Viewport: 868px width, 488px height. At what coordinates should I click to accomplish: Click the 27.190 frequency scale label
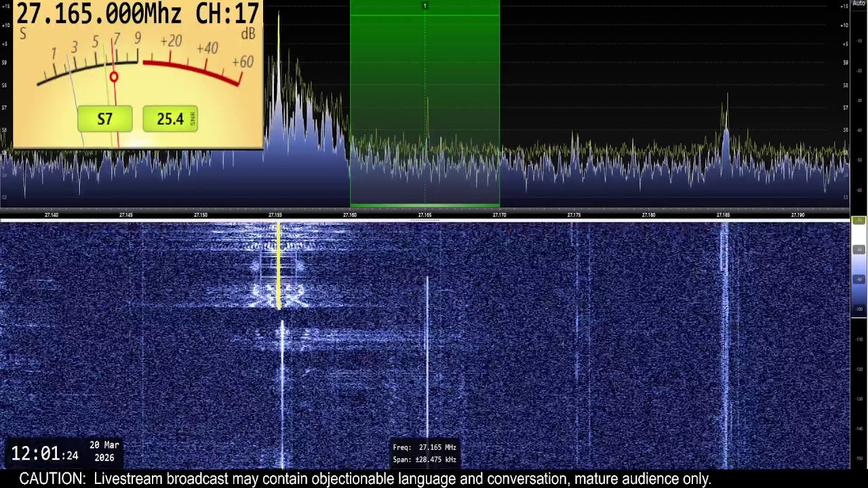[x=798, y=215]
